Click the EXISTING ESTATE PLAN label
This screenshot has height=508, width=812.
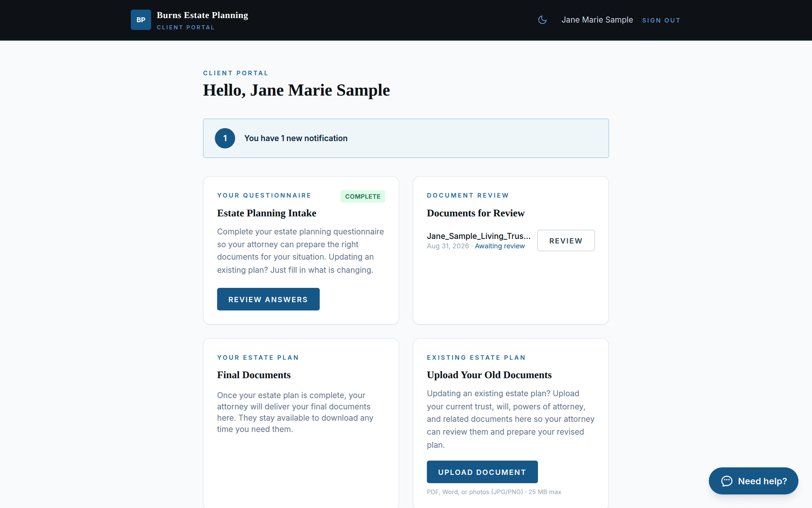tap(476, 357)
